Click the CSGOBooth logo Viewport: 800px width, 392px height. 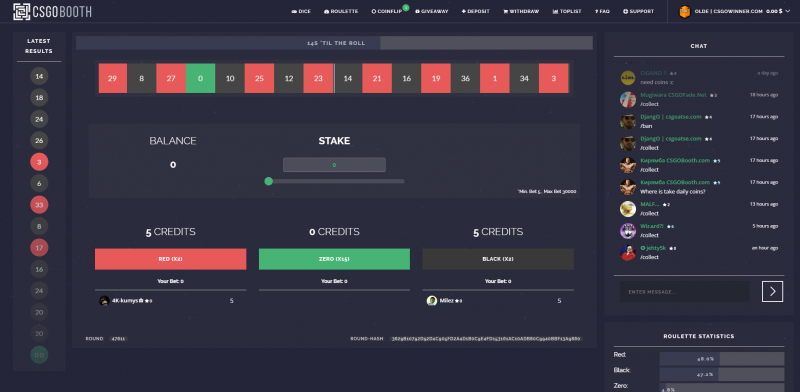(52, 11)
